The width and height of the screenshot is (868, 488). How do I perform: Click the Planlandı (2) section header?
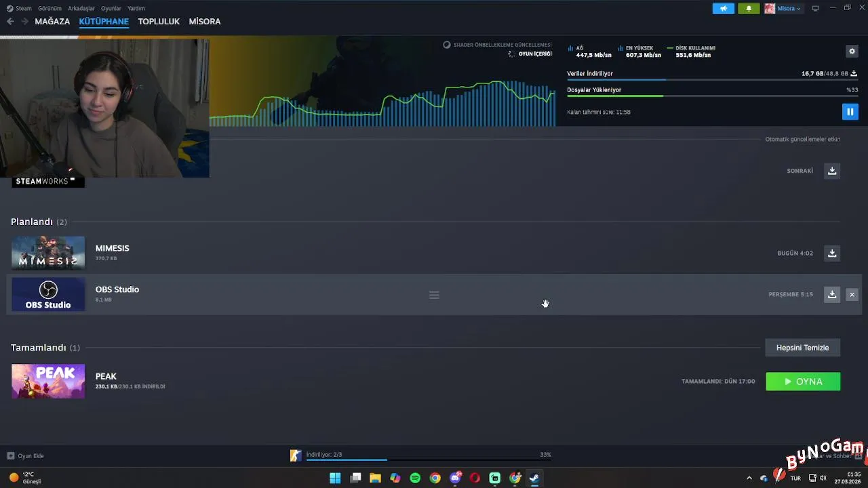point(39,222)
